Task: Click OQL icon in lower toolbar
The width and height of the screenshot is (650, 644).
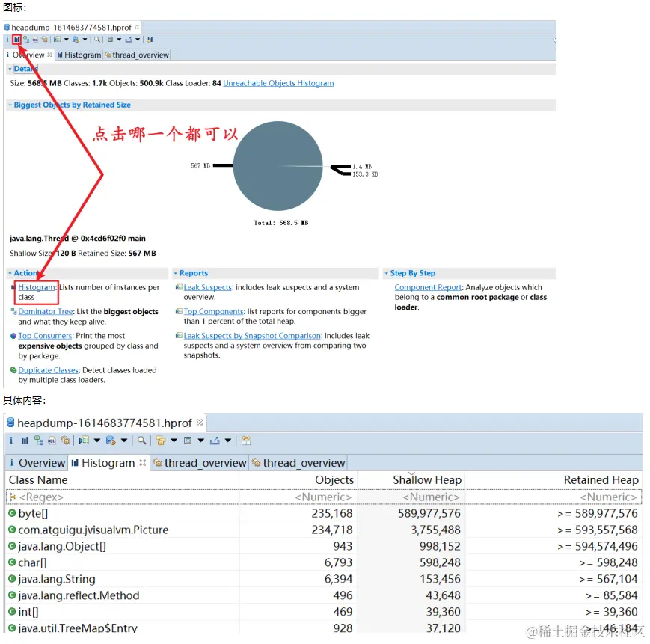Action: tap(52, 441)
